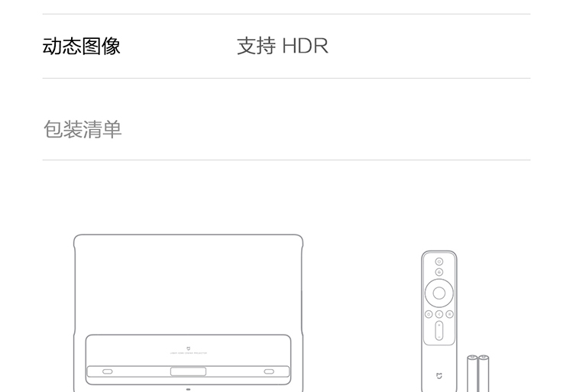Image resolution: width=573 pixels, height=392 pixels.
Task: Click the LASER HOME CINEMA PROJECTOR text on device
Action: point(188,353)
